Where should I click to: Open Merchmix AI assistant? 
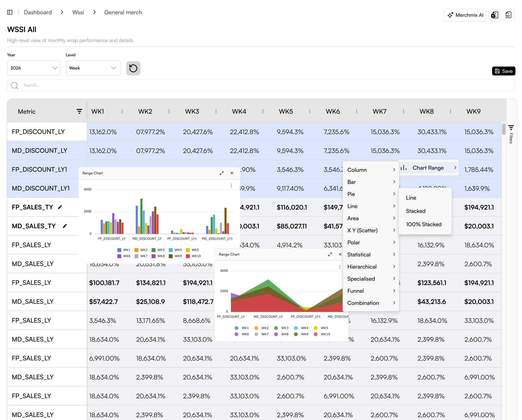coord(465,15)
